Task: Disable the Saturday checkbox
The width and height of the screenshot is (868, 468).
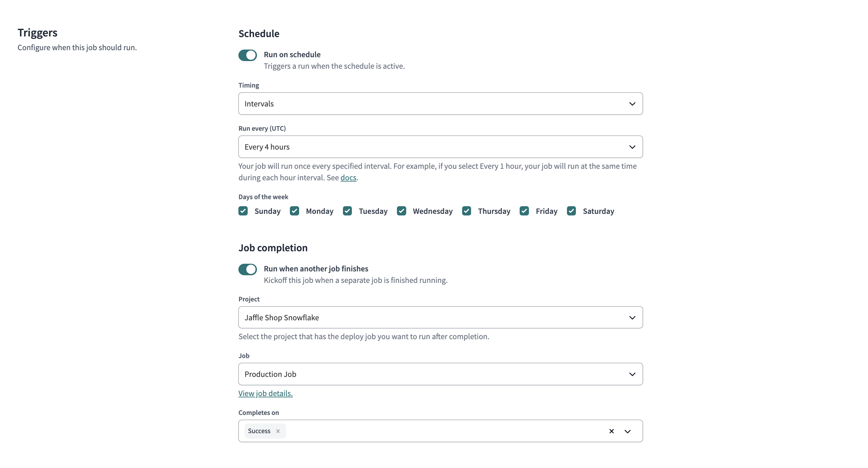Action: [571, 210]
